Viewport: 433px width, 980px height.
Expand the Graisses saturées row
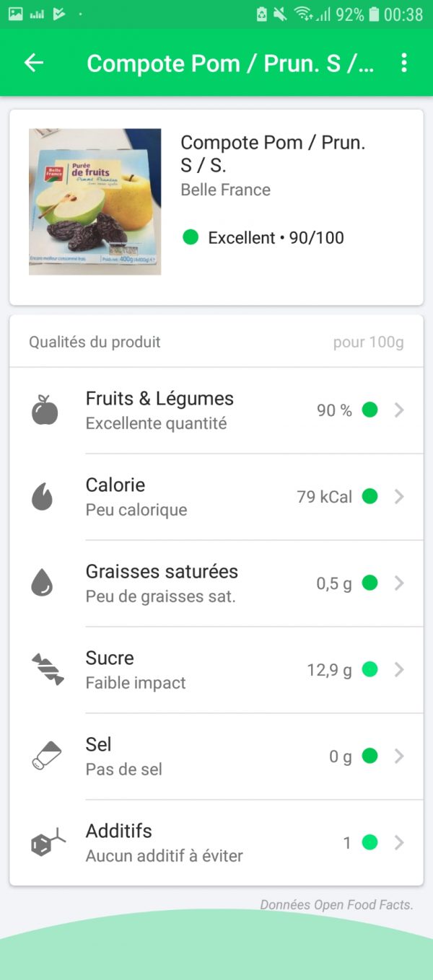[399, 583]
